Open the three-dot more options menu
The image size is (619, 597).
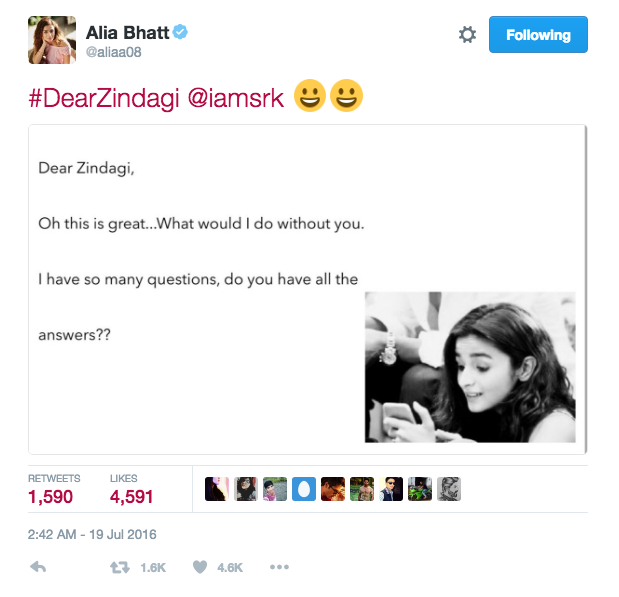click(x=279, y=567)
